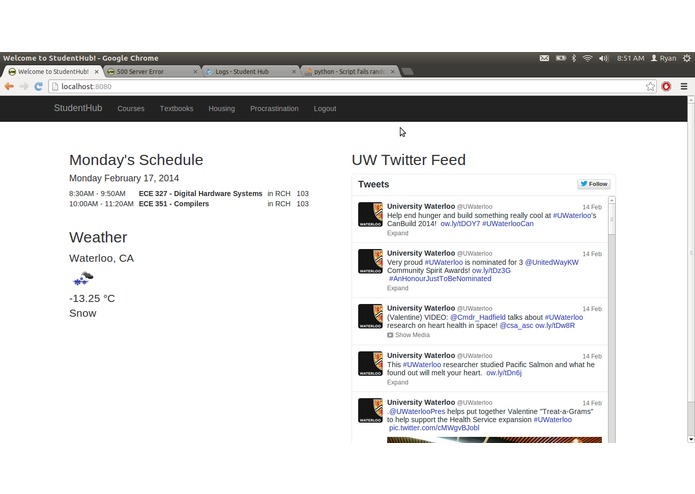This screenshot has width=695, height=494.
Task: Expand the CanBuild 2014 tweet
Action: [x=398, y=233]
